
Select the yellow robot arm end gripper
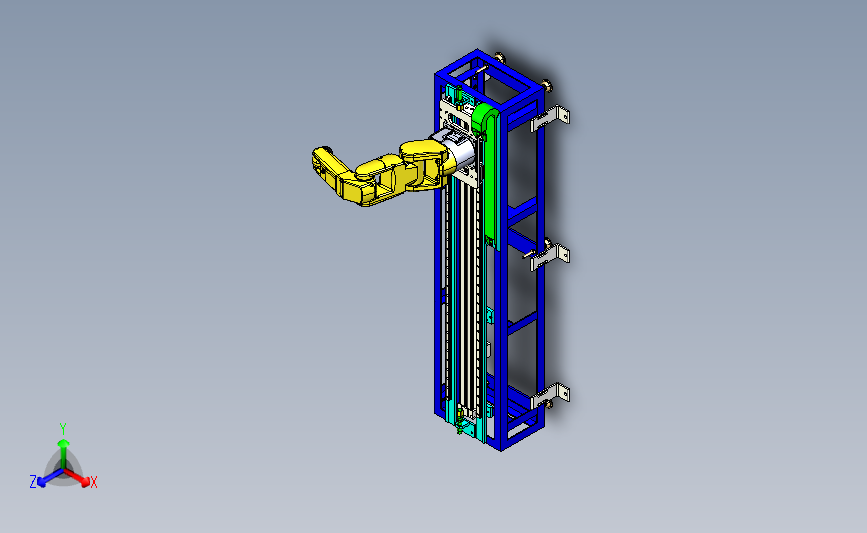pos(330,168)
